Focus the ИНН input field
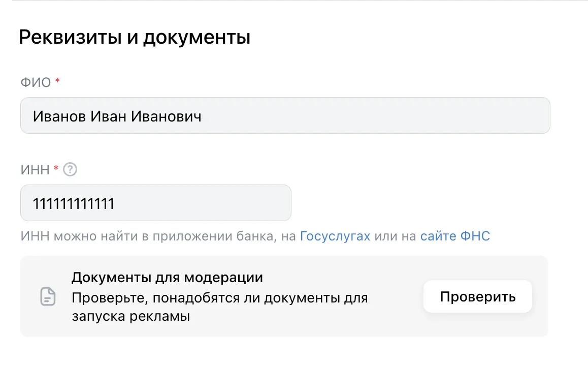The width and height of the screenshot is (588, 365). [155, 203]
